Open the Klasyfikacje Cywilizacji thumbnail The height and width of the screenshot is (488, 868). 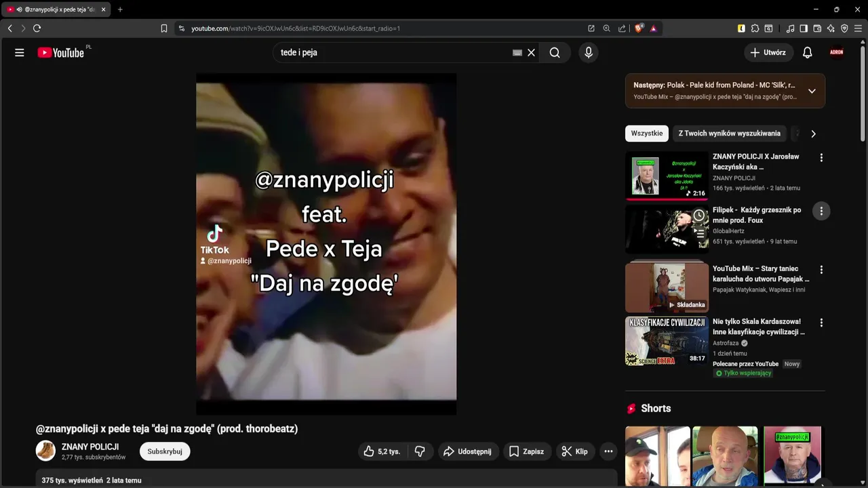[x=667, y=341]
